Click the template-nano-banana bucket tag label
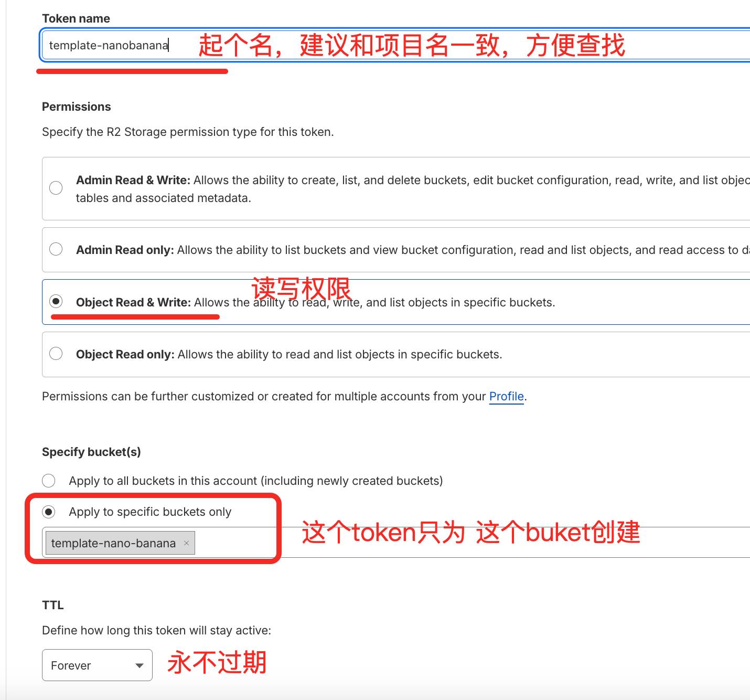 (x=113, y=543)
